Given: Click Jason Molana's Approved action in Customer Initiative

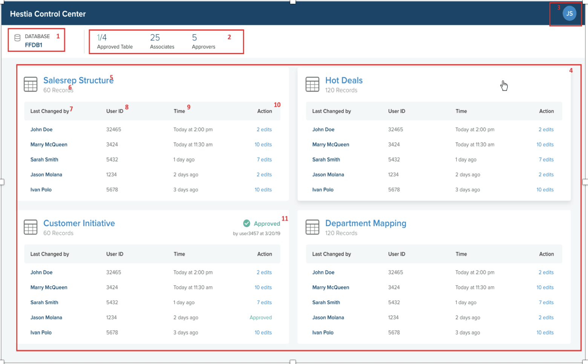Looking at the screenshot, I should point(260,317).
